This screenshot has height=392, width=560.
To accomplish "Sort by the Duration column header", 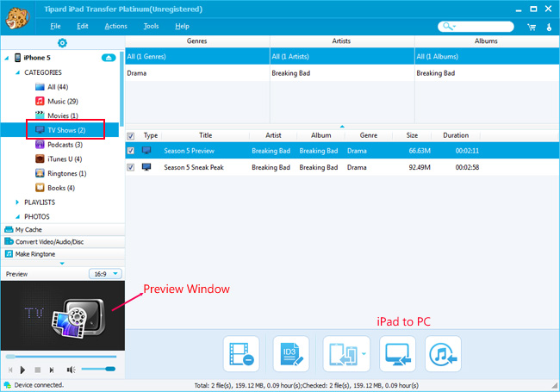I will click(456, 135).
